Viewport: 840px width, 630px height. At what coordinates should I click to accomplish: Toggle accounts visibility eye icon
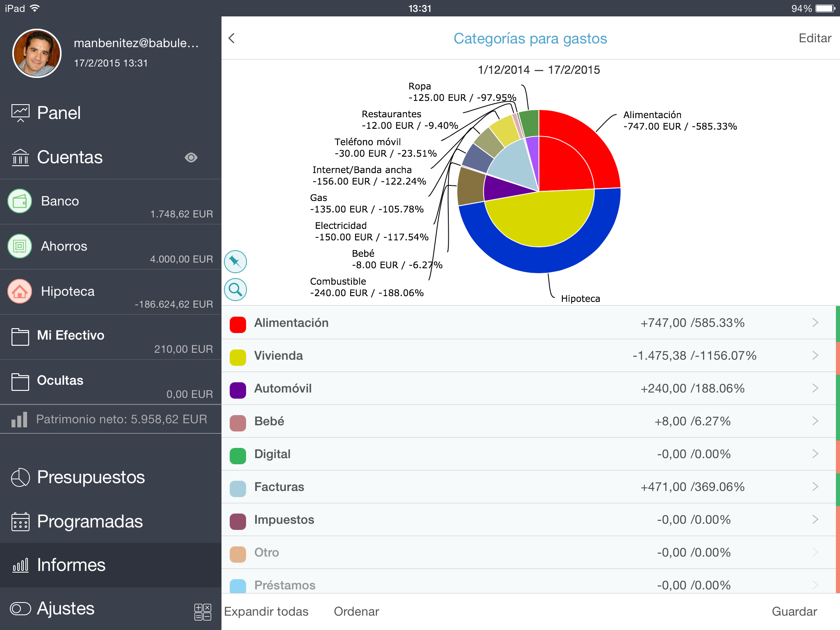point(191,157)
